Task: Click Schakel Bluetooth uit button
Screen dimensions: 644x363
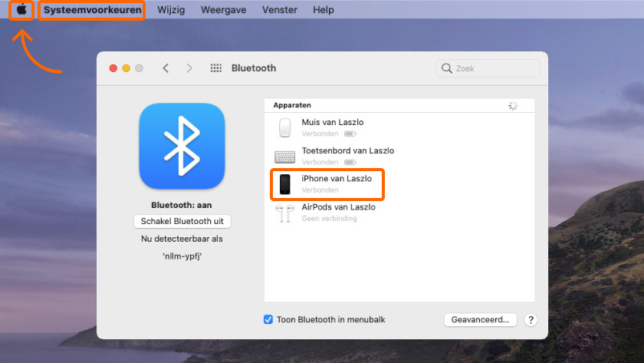Action: tap(182, 221)
